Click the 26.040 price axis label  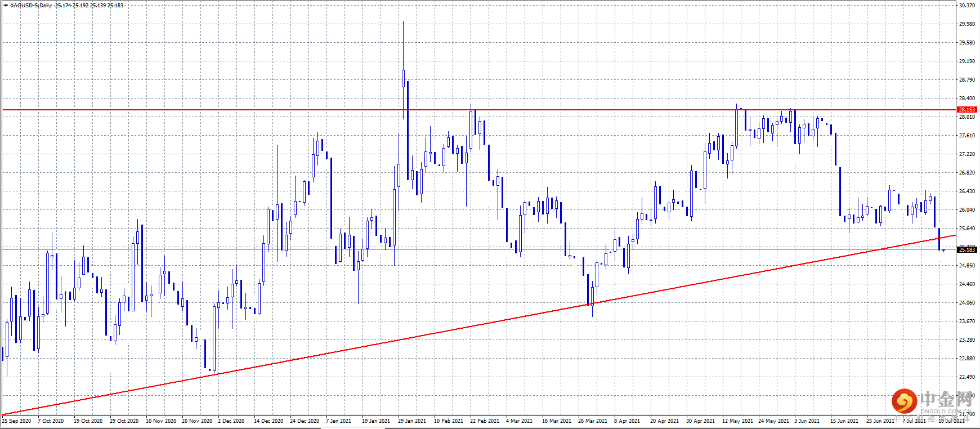pos(967,209)
